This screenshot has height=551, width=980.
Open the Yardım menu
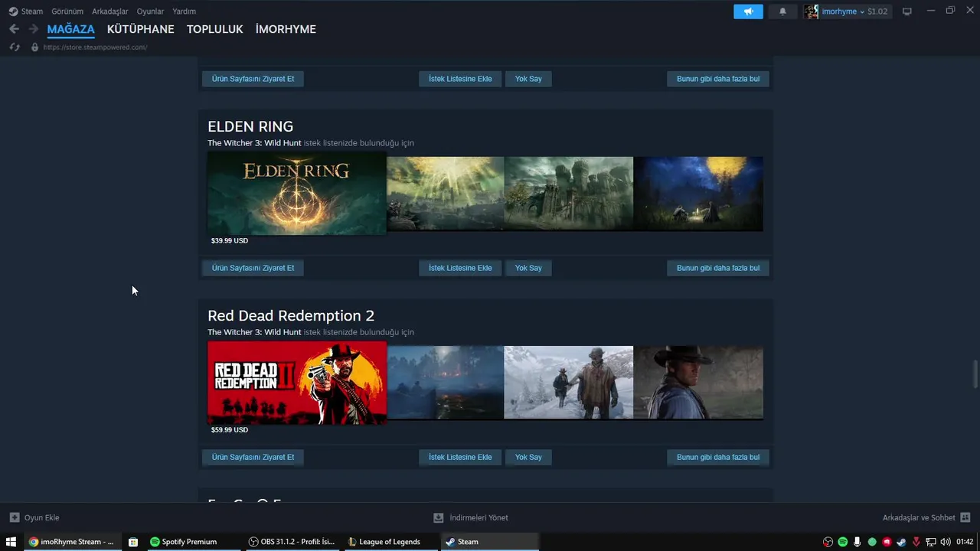pos(184,11)
